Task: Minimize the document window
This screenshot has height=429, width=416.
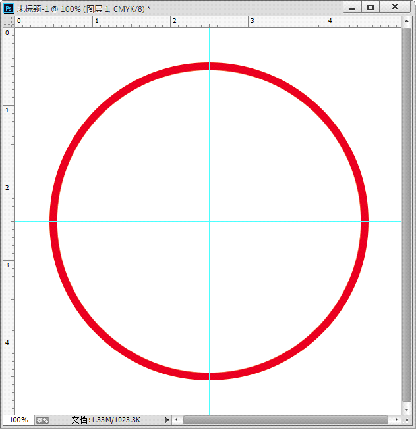Action: (x=352, y=7)
